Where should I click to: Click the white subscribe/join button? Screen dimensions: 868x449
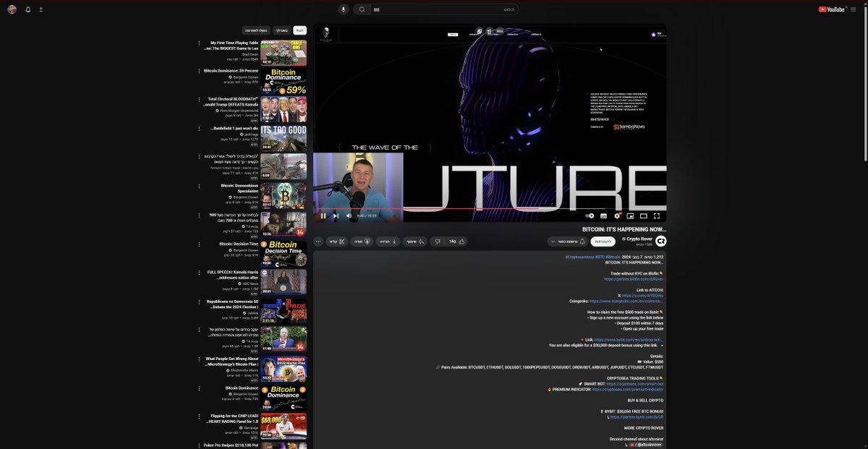(x=603, y=241)
